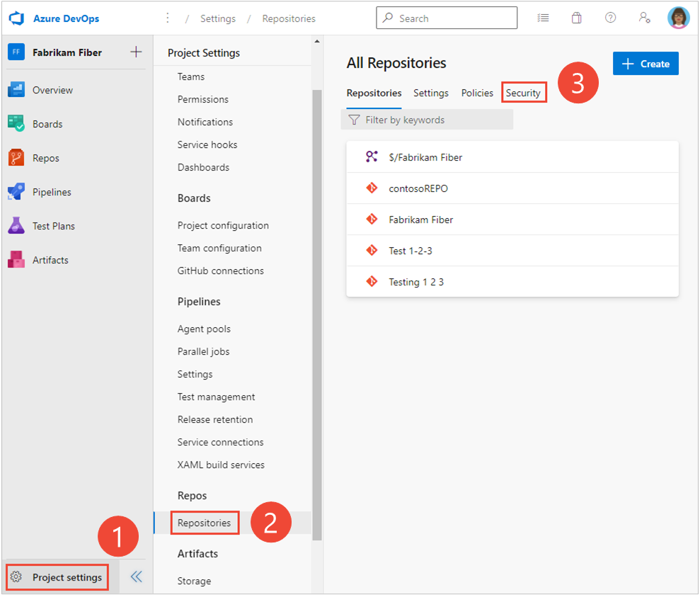This screenshot has width=700, height=597.
Task: Click the Azure DevOps logo
Action: tap(16, 18)
